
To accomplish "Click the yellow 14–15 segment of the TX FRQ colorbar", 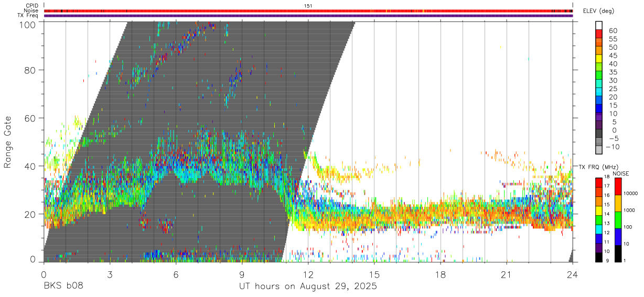I will click(599, 211).
